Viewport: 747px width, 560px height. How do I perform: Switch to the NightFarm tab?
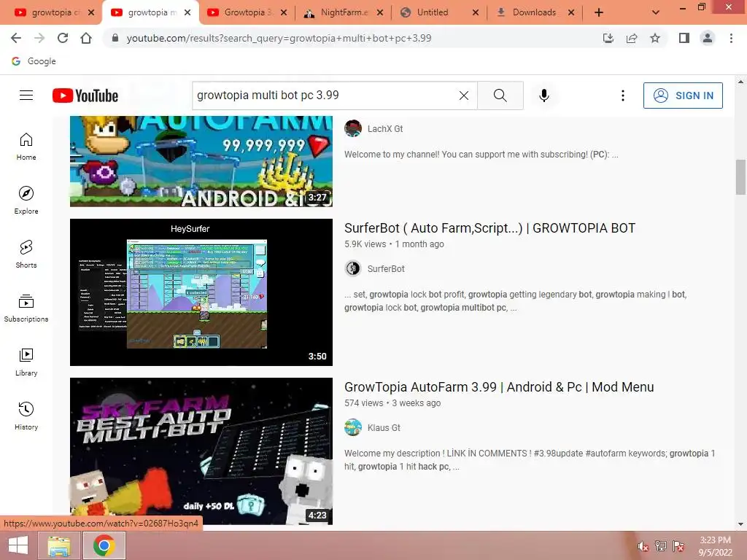[342, 12]
